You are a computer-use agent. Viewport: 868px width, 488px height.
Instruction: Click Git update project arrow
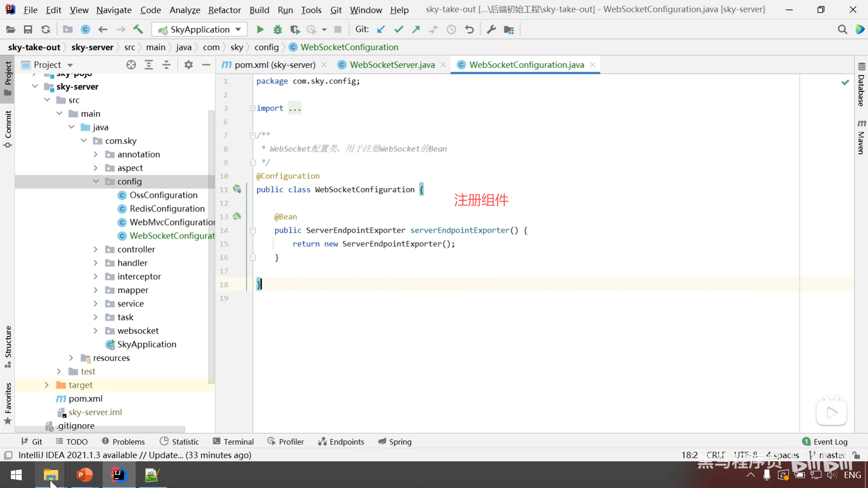381,30
